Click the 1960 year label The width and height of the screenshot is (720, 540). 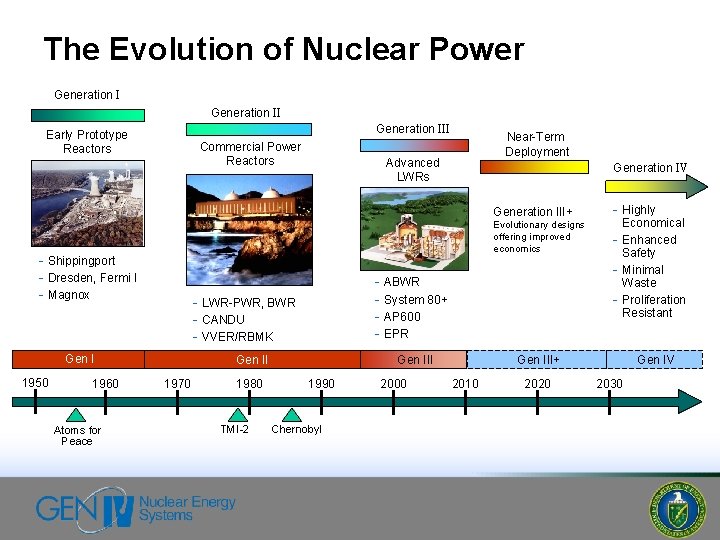pos(105,383)
